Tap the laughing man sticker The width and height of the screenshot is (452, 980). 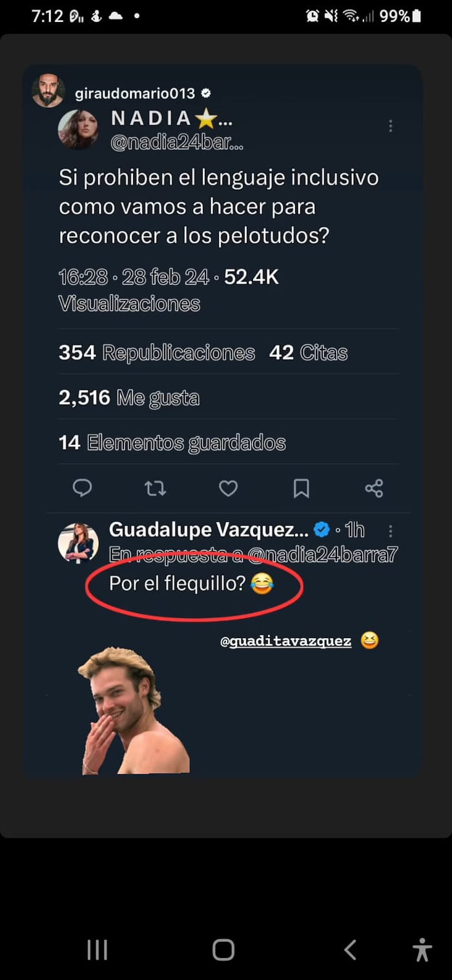[131, 711]
